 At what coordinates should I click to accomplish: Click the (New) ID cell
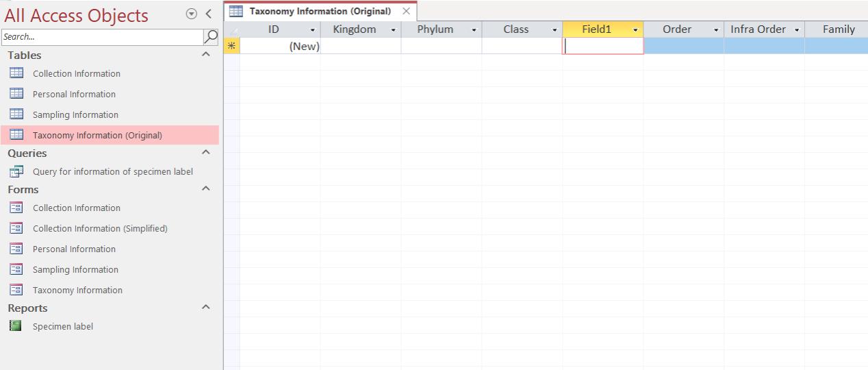pyautogui.click(x=280, y=46)
